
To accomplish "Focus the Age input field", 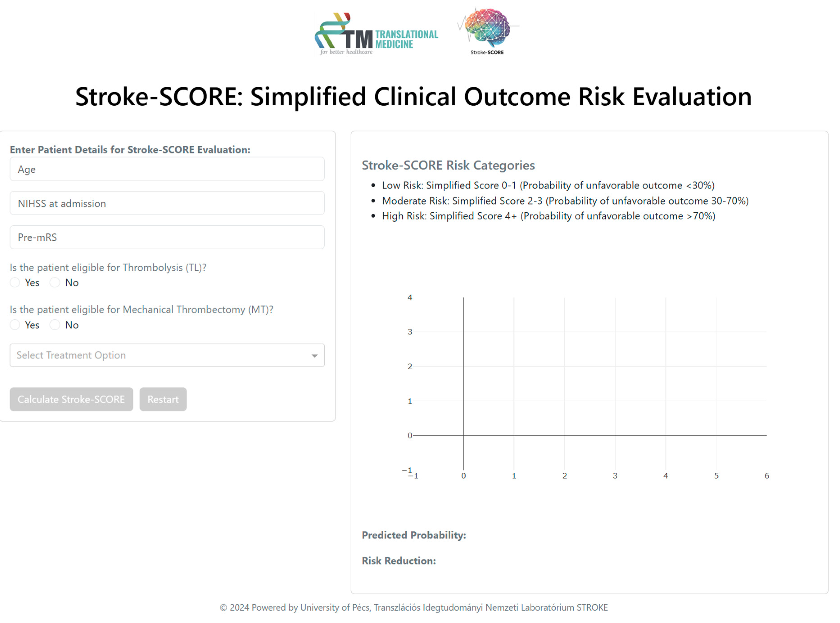I will [167, 169].
